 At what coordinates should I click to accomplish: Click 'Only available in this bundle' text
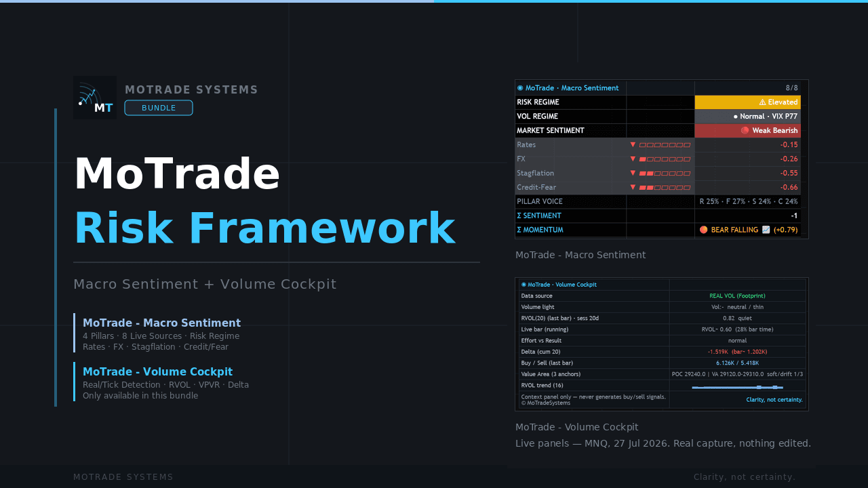click(140, 396)
